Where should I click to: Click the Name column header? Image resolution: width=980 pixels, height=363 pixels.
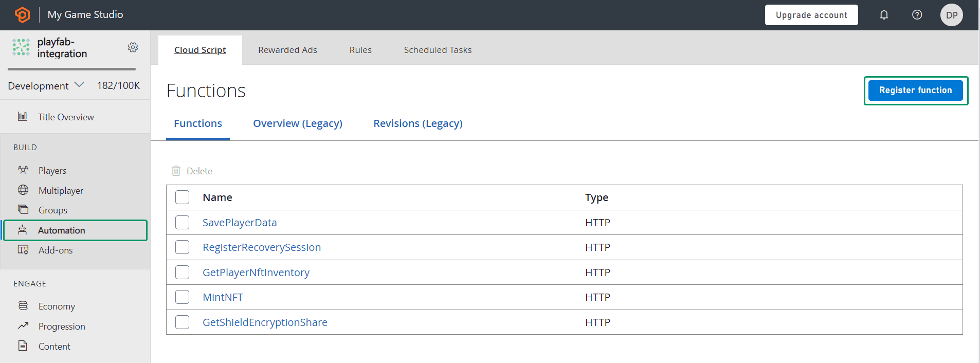217,197
